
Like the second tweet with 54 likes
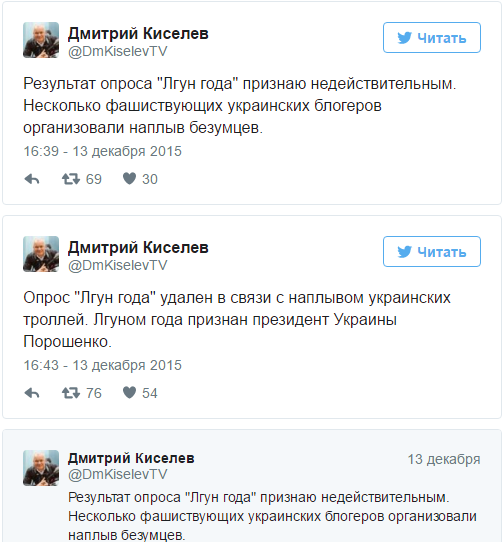[130, 393]
